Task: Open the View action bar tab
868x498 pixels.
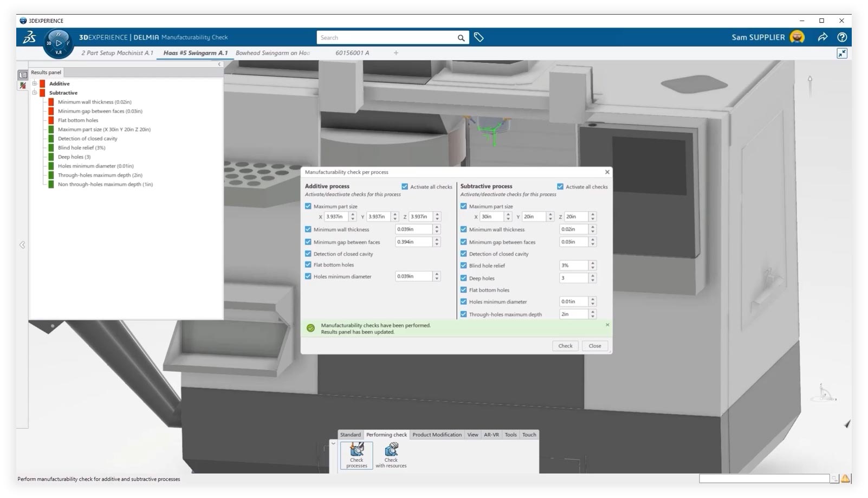Action: (x=473, y=435)
